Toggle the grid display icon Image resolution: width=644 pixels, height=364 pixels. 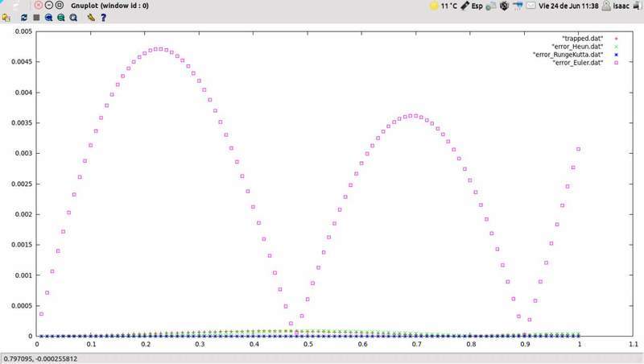pos(36,17)
